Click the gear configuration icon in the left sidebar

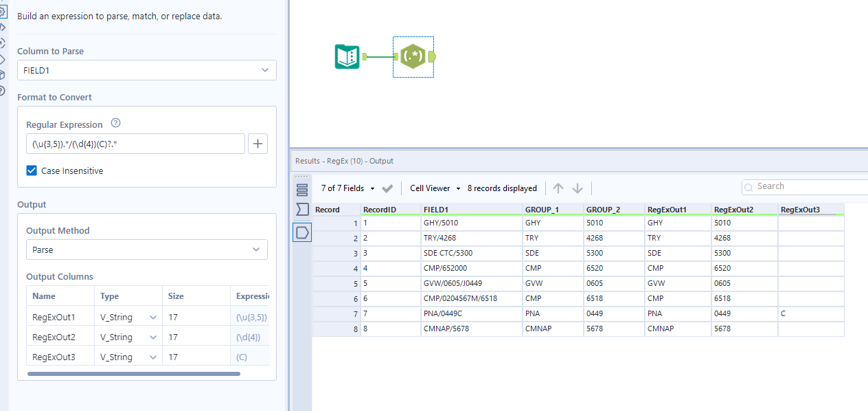pos(6,12)
